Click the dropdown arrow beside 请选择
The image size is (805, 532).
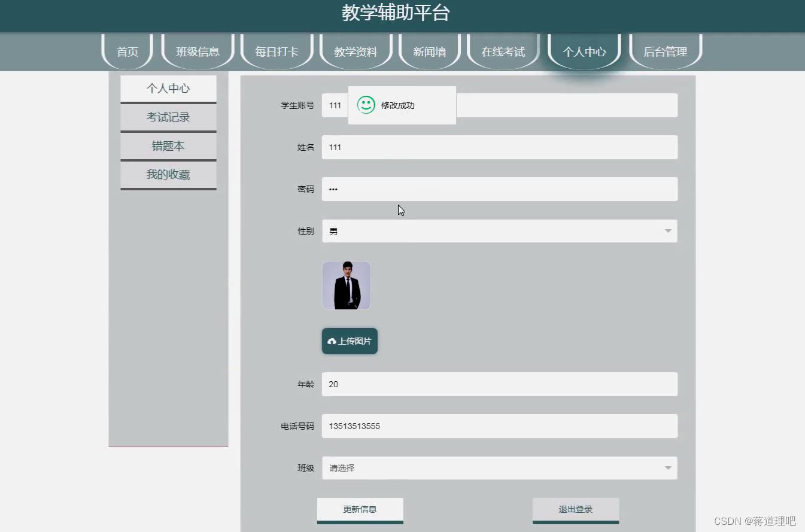667,467
